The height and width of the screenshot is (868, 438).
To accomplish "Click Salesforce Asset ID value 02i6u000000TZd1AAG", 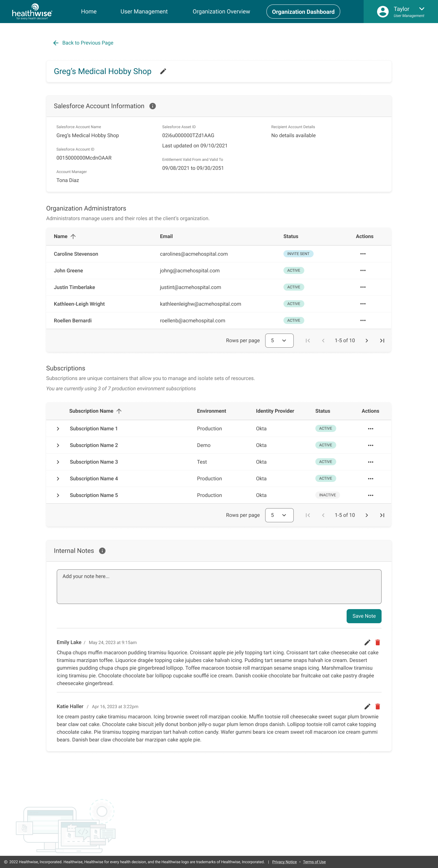I will tap(188, 136).
